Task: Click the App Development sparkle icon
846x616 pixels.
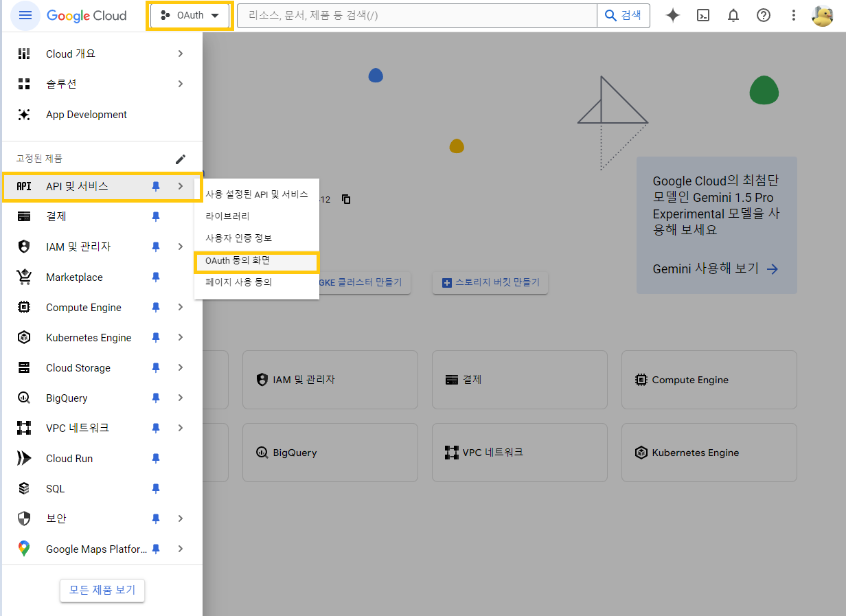Action: tap(24, 115)
